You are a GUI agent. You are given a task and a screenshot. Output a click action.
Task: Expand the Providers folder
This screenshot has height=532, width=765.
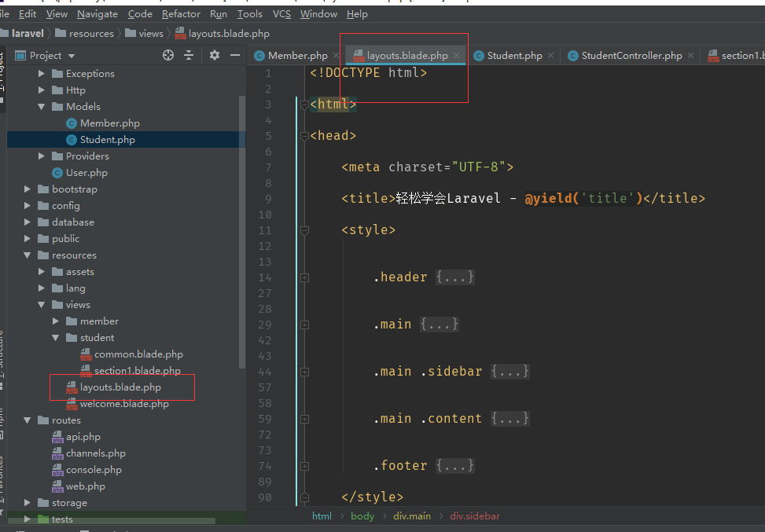click(x=42, y=156)
